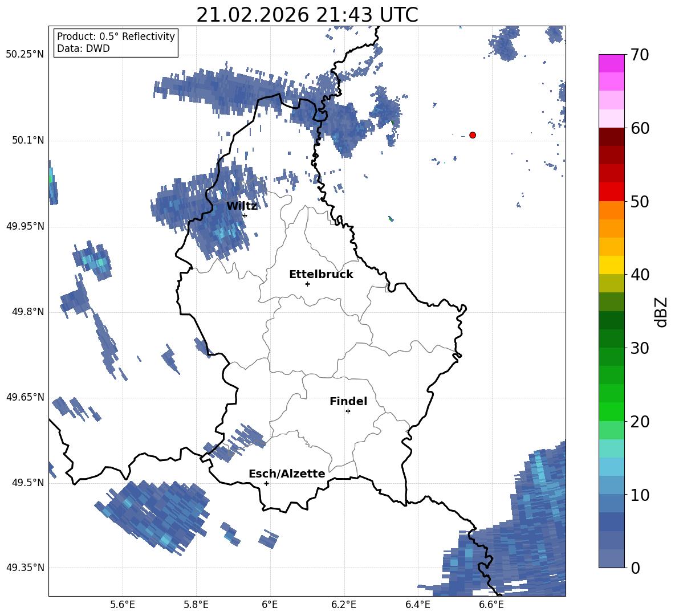Click the magenta 70 dBZ colorbar segment
The height and width of the screenshot is (616, 675).
pyautogui.click(x=611, y=63)
